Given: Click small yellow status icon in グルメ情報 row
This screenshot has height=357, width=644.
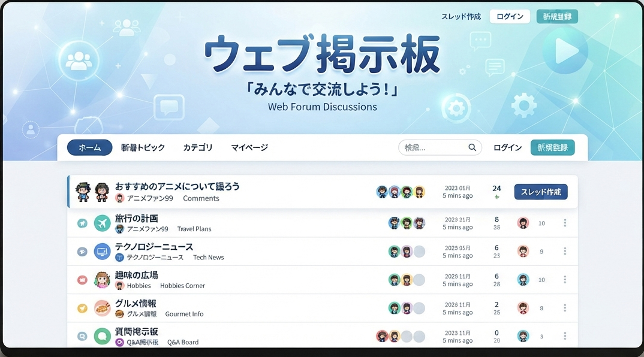Looking at the screenshot, I should (x=82, y=308).
